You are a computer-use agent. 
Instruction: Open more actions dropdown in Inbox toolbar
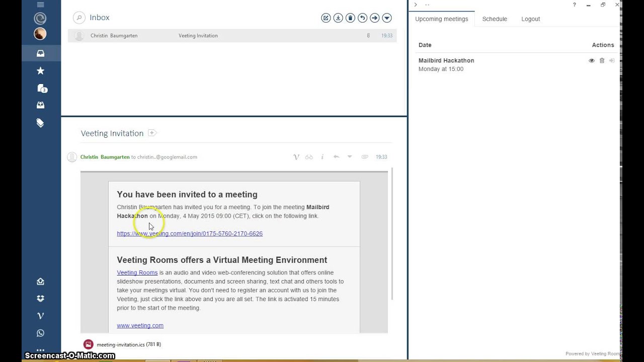387,18
